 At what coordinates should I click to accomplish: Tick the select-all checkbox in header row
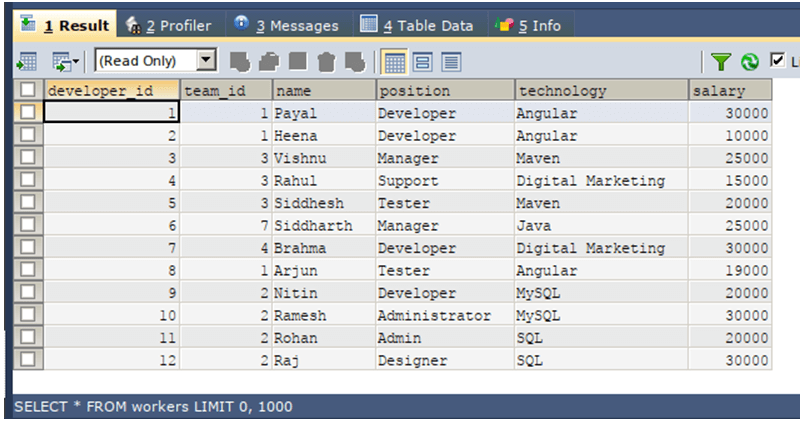[28, 90]
